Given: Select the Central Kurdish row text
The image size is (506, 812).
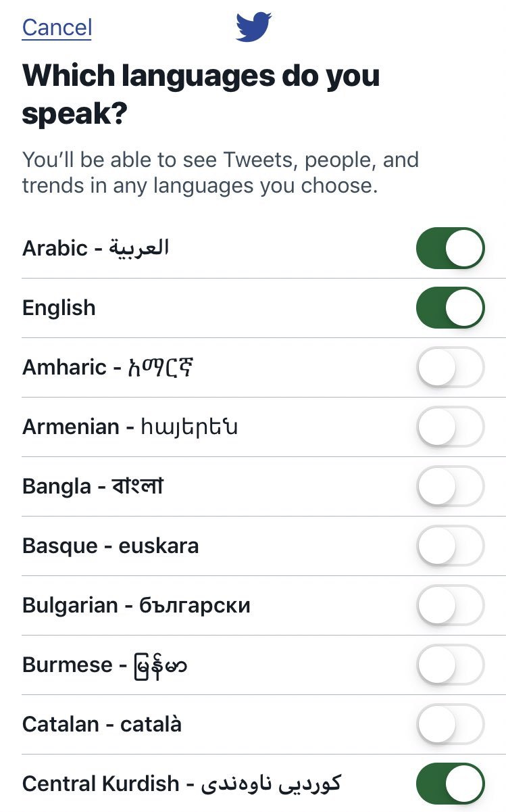Looking at the screenshot, I should coord(182,784).
